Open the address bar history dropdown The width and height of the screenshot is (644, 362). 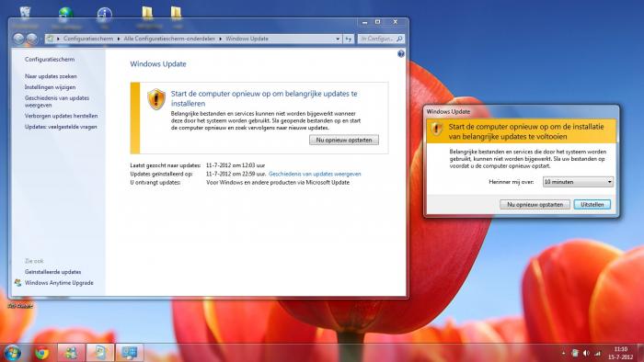pyautogui.click(x=338, y=39)
